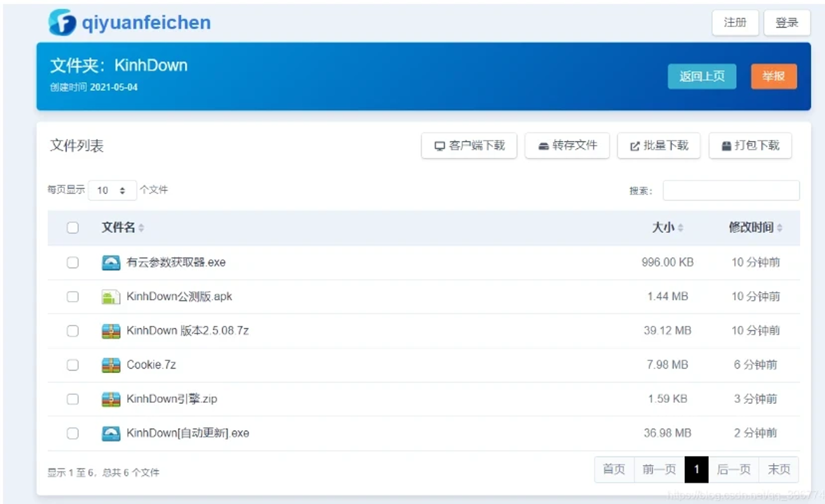Open file link KinhDown 版本2.5.08.7z
This screenshot has width=825, height=504.
(188, 331)
